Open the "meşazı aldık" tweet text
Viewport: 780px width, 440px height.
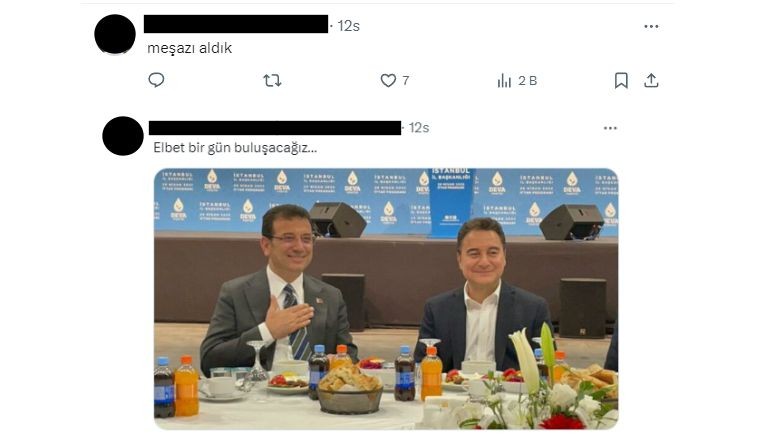click(190, 48)
